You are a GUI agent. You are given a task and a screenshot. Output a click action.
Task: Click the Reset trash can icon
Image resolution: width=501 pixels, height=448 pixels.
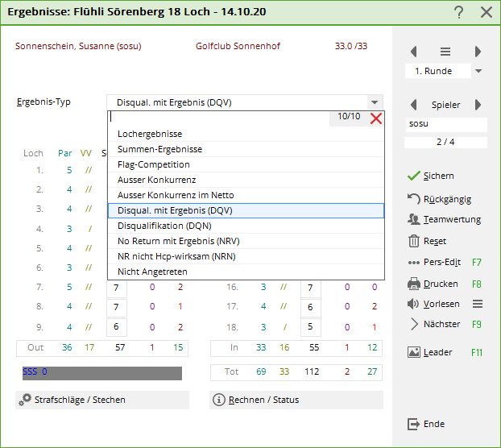pyautogui.click(x=414, y=241)
